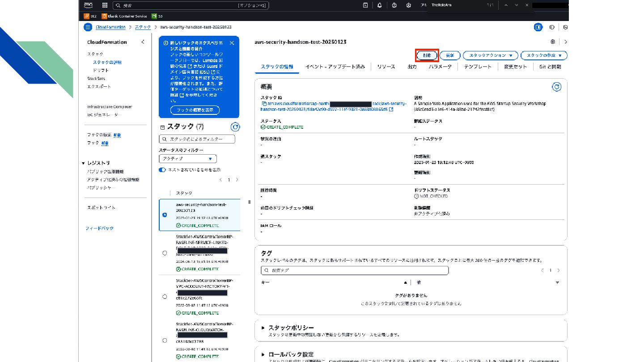Expand the right side chevron panel
This screenshot has width=644, height=362.
click(566, 42)
